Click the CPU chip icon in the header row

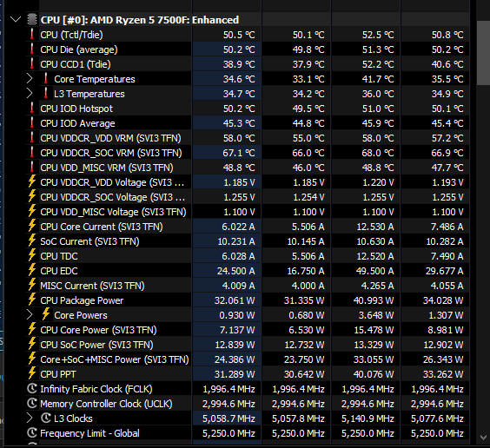pos(31,20)
